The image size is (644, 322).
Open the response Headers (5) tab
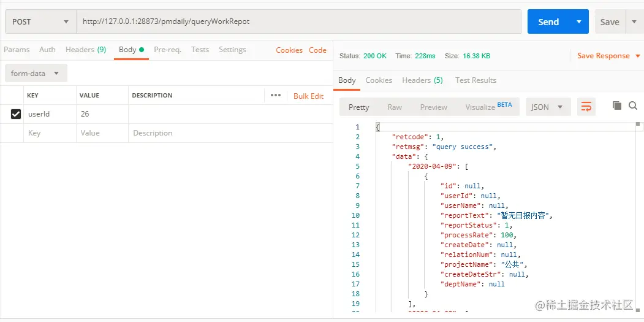tap(423, 80)
